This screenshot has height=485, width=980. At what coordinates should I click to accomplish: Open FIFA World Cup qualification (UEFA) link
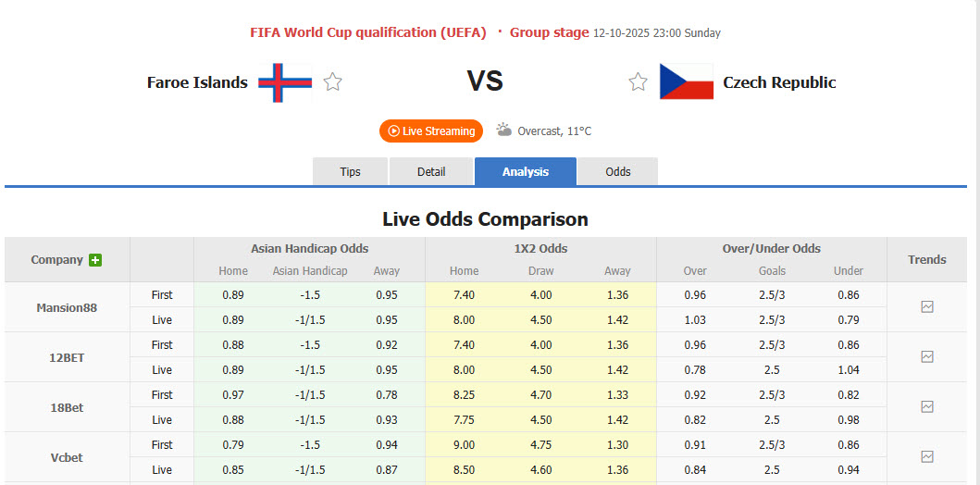367,32
